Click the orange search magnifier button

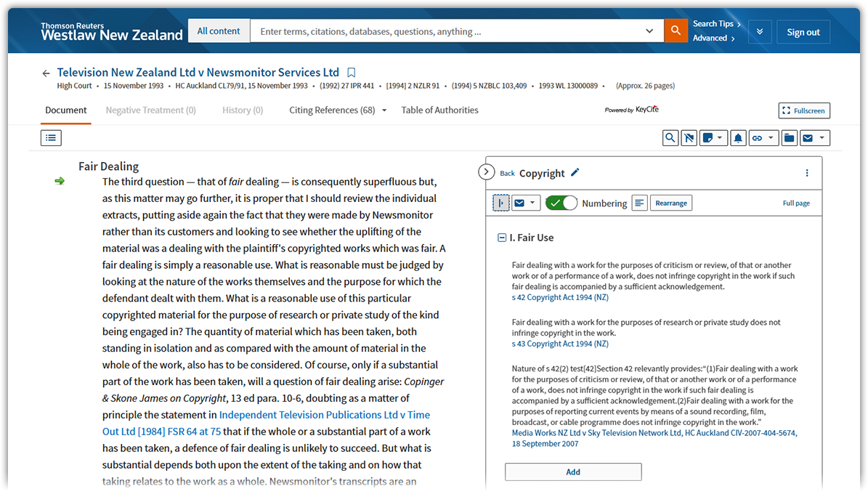coord(676,31)
